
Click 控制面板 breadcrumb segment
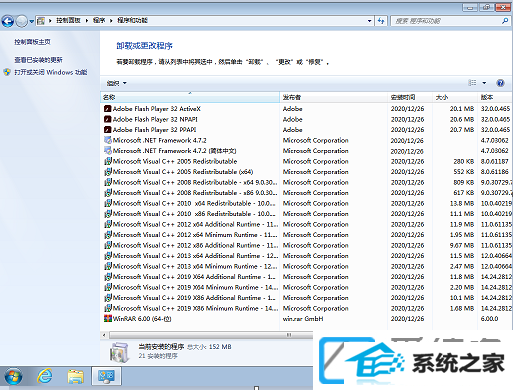tap(68, 20)
